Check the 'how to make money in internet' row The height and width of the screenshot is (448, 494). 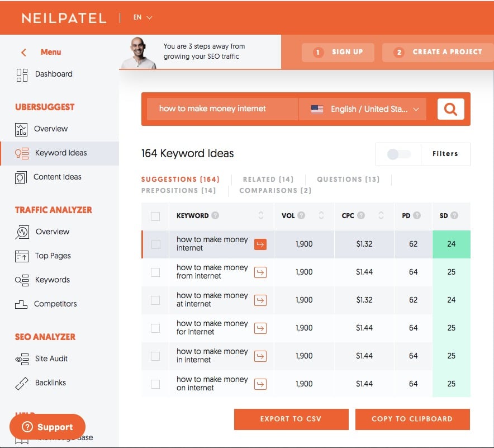pyautogui.click(x=155, y=356)
